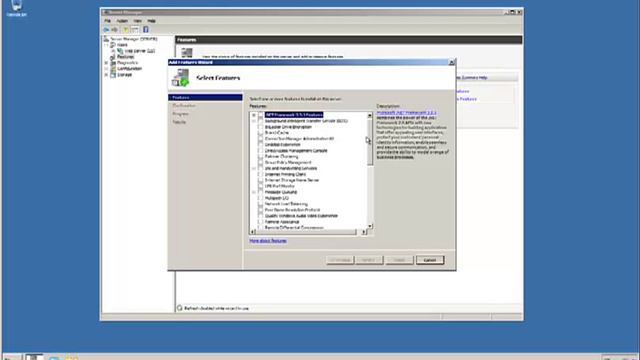Select the Internet Storage Name Server row
Screen dimensions: 640x360
coord(291,180)
